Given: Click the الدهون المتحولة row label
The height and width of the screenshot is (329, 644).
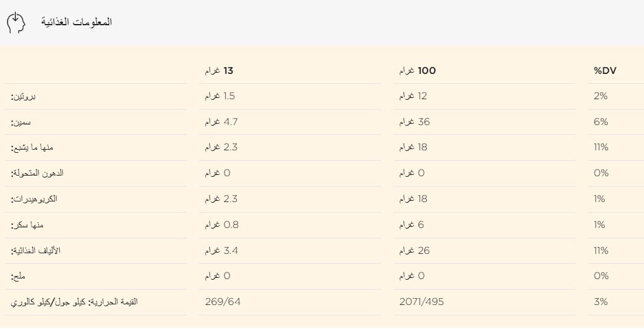Looking at the screenshot, I should tap(37, 174).
